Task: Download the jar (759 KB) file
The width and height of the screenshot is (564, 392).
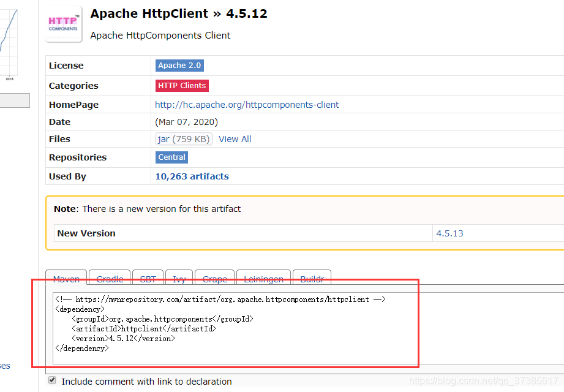Action: pos(184,139)
